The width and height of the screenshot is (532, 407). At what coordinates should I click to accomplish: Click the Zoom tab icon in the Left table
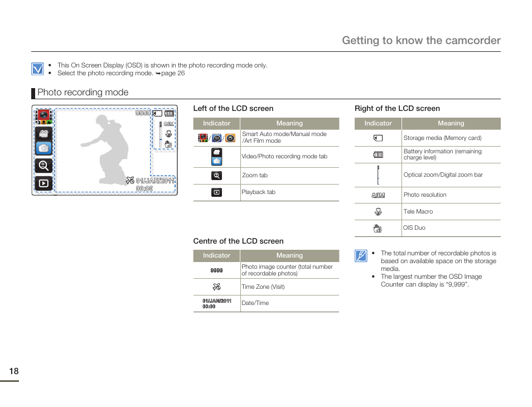click(x=217, y=176)
